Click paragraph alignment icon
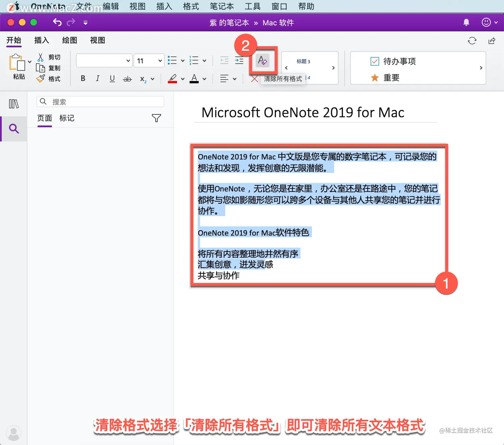504x445 pixels. (224, 79)
